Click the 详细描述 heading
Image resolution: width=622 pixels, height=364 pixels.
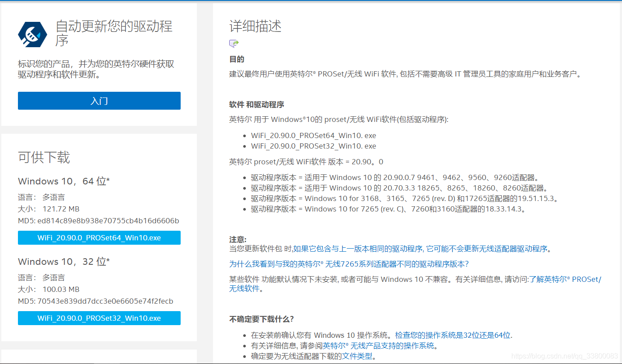coord(255,26)
